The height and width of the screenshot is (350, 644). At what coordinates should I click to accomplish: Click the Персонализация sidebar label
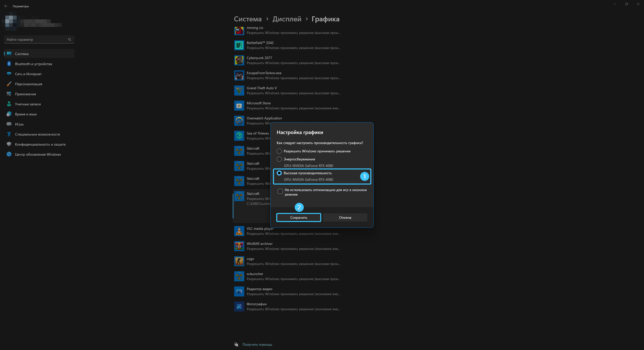29,84
